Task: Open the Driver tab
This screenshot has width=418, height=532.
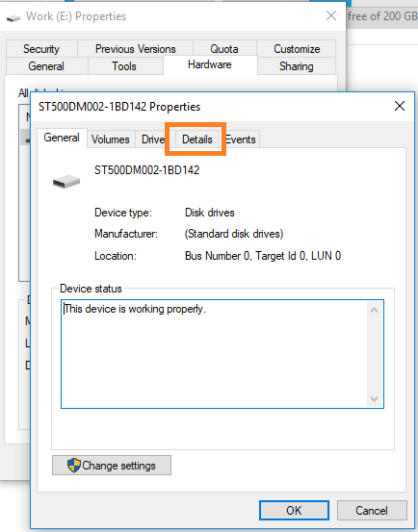Action: click(153, 139)
